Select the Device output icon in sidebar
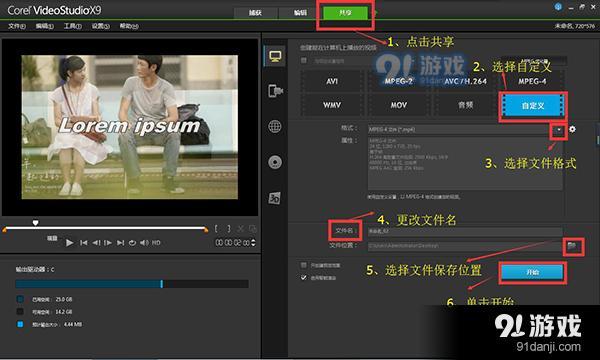The image size is (600, 360). [275, 91]
